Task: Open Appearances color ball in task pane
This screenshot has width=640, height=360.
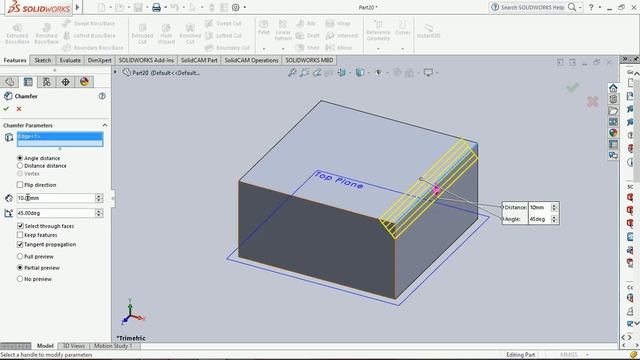Action: pos(613,133)
